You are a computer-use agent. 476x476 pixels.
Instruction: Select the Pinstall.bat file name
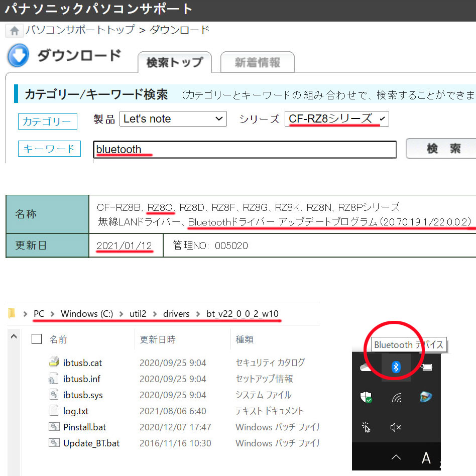[x=85, y=427]
